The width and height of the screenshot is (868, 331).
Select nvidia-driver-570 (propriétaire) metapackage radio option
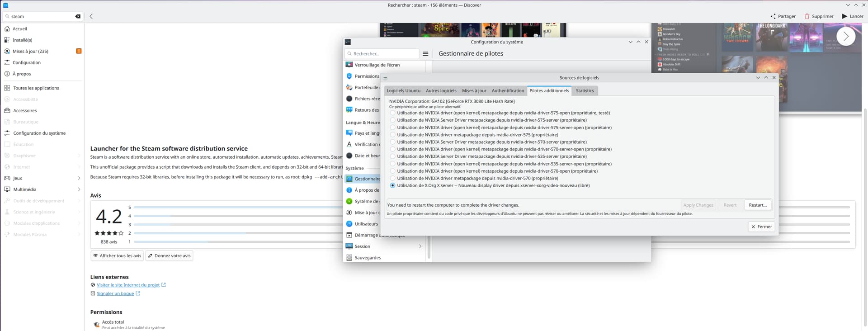392,178
